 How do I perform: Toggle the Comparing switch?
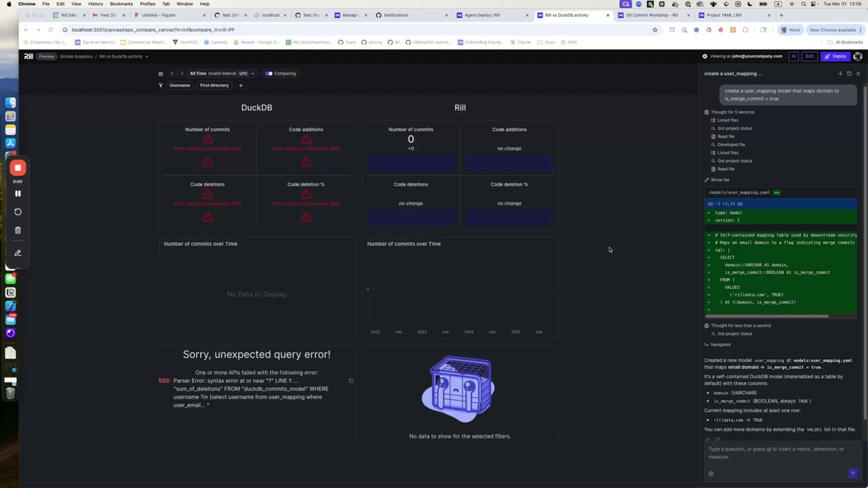[269, 73]
